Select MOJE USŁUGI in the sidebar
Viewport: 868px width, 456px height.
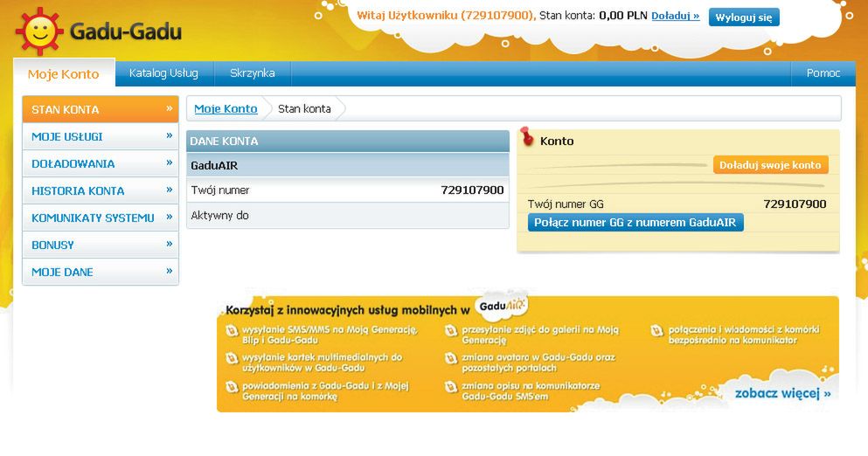[101, 136]
